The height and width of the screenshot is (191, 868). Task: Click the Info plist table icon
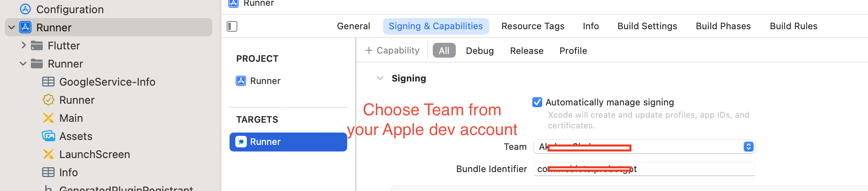click(48, 172)
